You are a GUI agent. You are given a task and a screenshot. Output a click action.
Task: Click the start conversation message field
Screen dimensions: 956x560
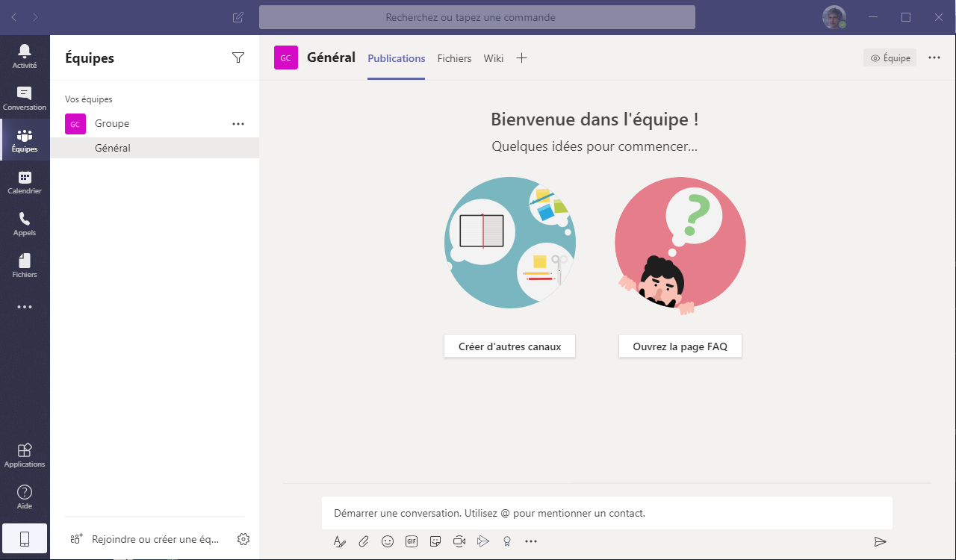tap(607, 513)
